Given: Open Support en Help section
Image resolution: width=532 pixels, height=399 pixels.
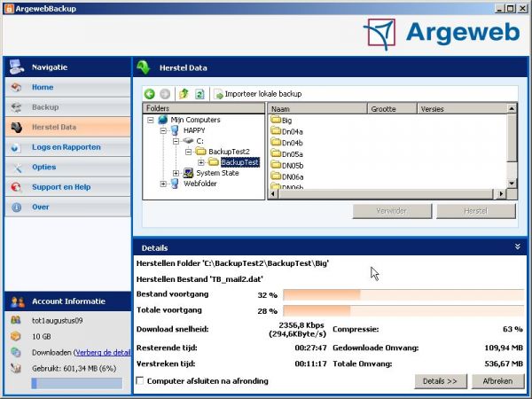Looking at the screenshot, I should [68, 187].
